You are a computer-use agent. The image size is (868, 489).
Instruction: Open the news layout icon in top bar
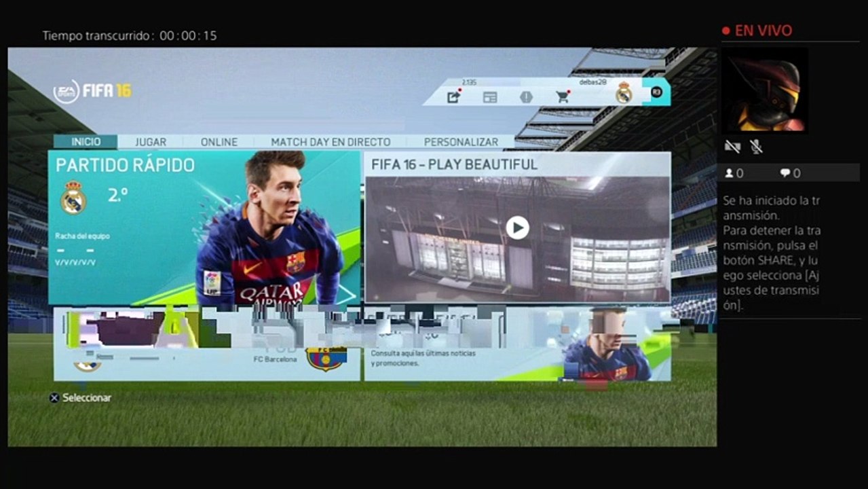point(490,97)
